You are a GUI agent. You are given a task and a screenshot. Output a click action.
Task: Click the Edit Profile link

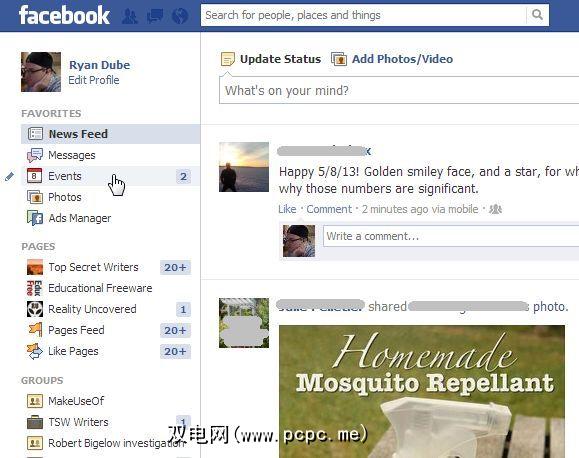94,80
